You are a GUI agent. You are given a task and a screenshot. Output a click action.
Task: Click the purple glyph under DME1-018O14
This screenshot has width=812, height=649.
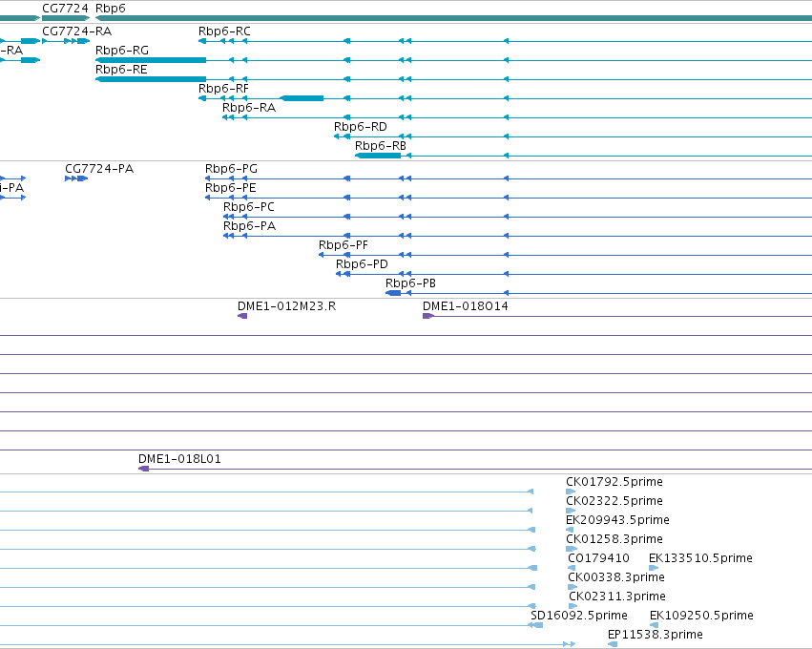point(428,316)
